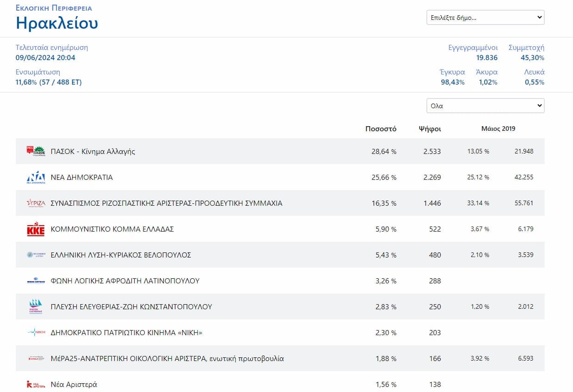Click the ΜέΡΑ25-ΑΝΑΤΡΕΠΤΙΚΗ ΟΙΚΟΛΟΓΙΚΗ ΑΡΙΣΤΕΡΑ name
Viewport: 573px width, 392px height.
click(x=167, y=358)
